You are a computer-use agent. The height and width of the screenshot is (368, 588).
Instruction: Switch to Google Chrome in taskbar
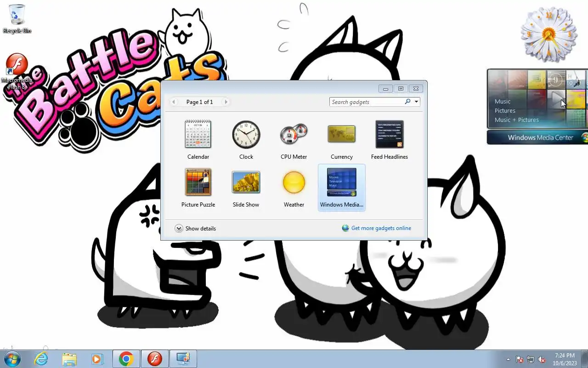click(x=126, y=359)
